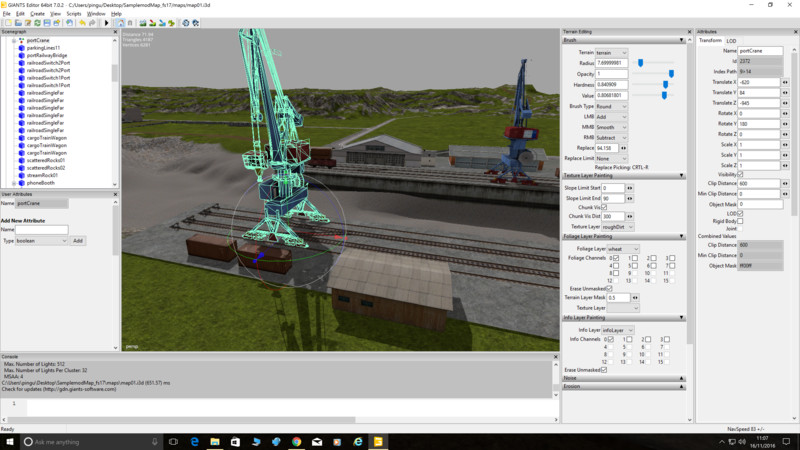This screenshot has height=450, width=800.
Task: Click the Undo arrow icon
Action: coord(82,23)
